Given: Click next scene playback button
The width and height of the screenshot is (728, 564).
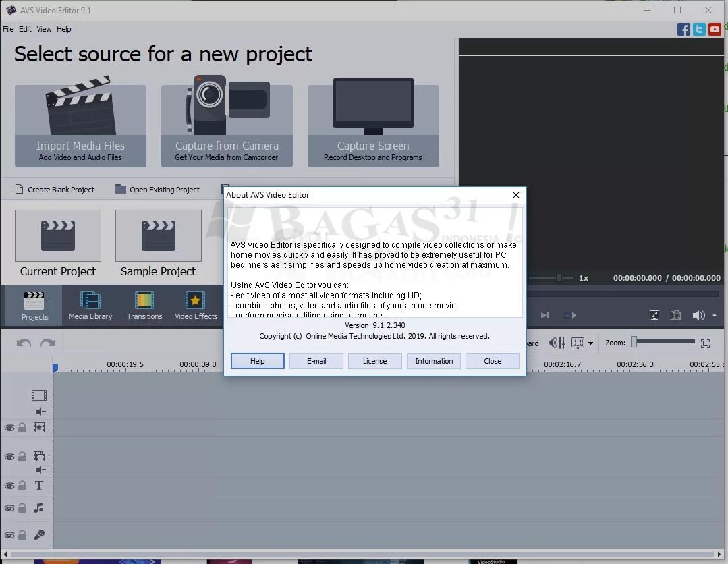Looking at the screenshot, I should coord(569,316).
